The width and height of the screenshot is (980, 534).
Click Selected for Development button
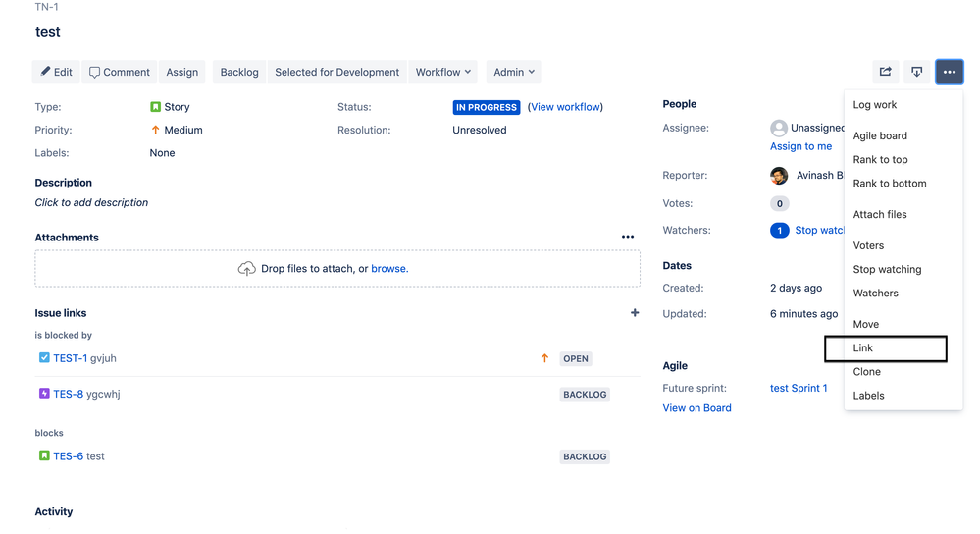[x=336, y=72]
